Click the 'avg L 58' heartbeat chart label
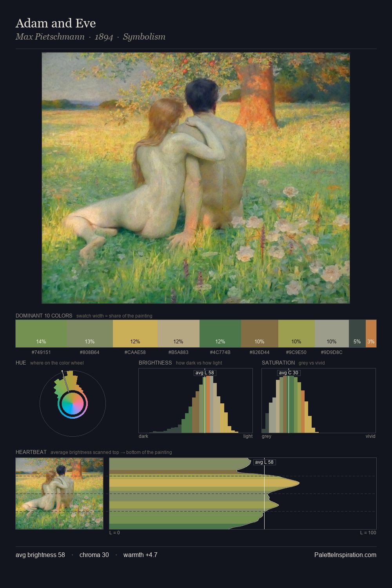The width and height of the screenshot is (392, 588). 265,462
